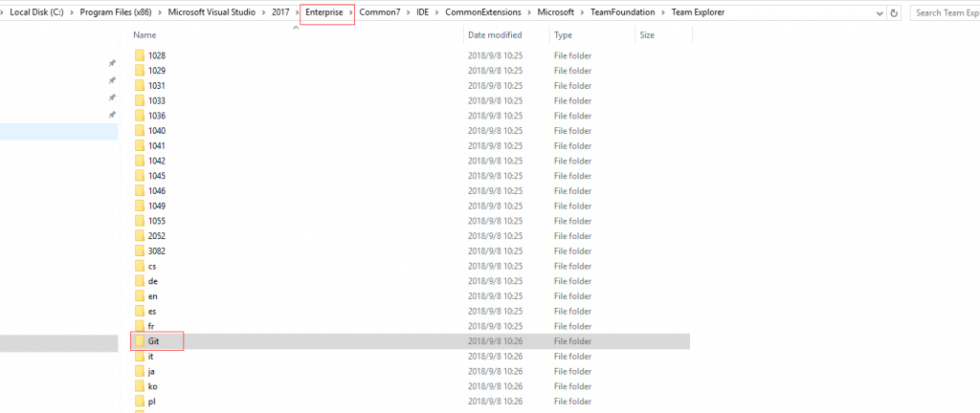980x413 pixels.
Task: Click the Git folder icon
Action: point(140,341)
